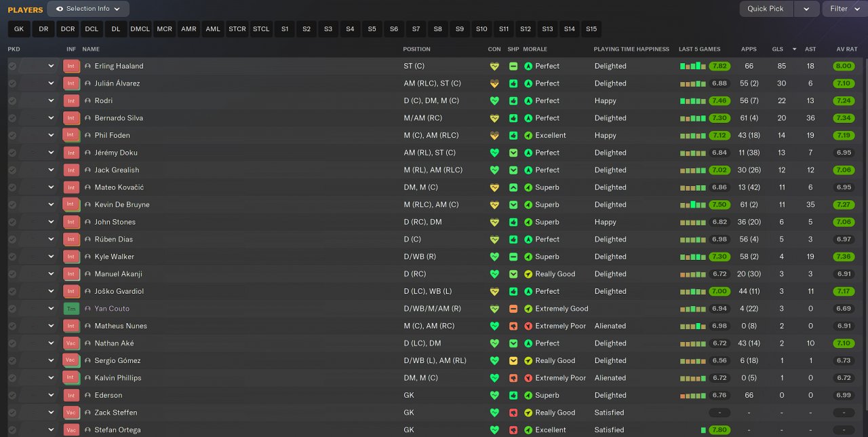
Task: Click Kevin De Bruyne's last 5 games bars
Action: 693,205
